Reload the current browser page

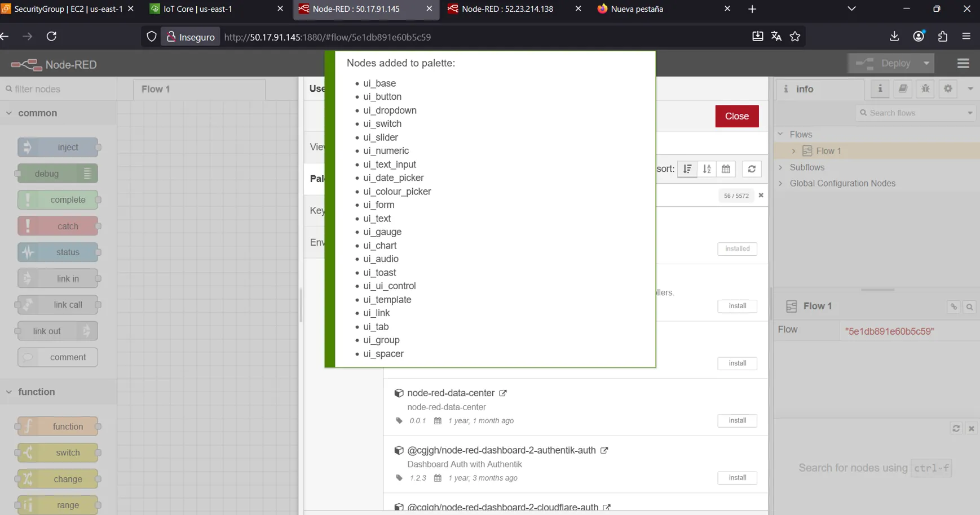[51, 37]
